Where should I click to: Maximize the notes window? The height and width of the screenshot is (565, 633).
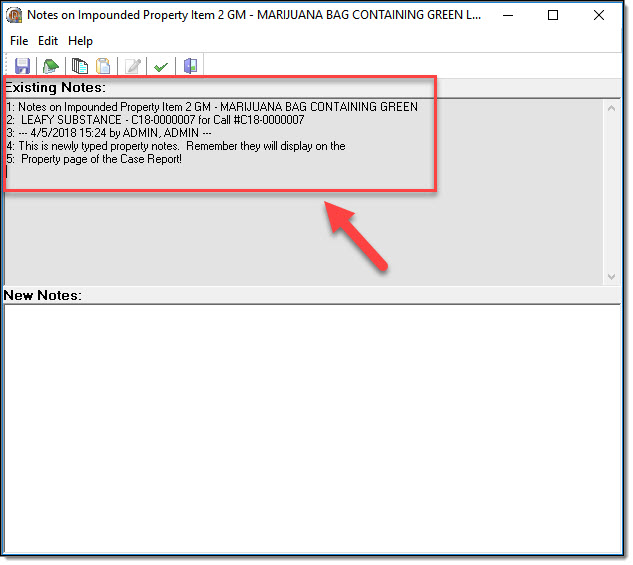click(553, 16)
